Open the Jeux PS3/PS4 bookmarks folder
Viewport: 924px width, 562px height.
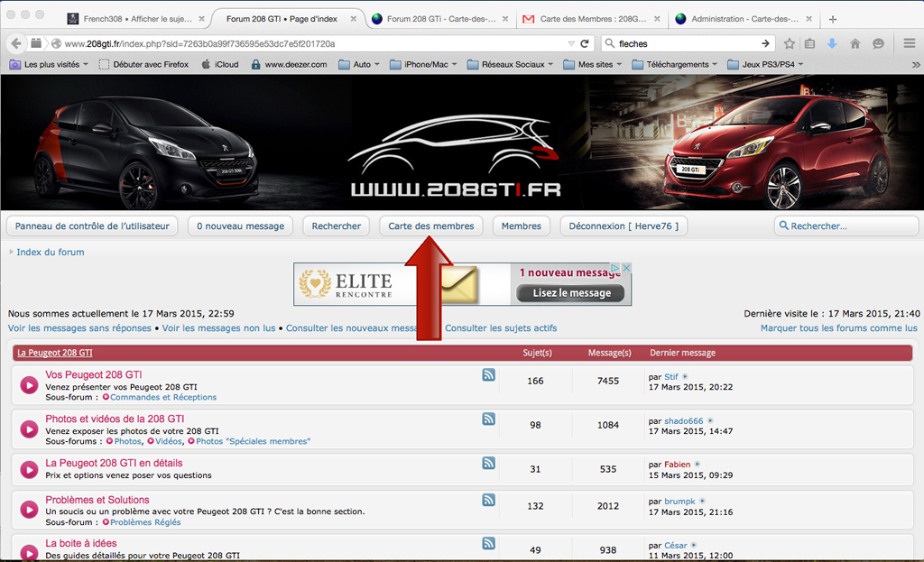pyautogui.click(x=765, y=64)
